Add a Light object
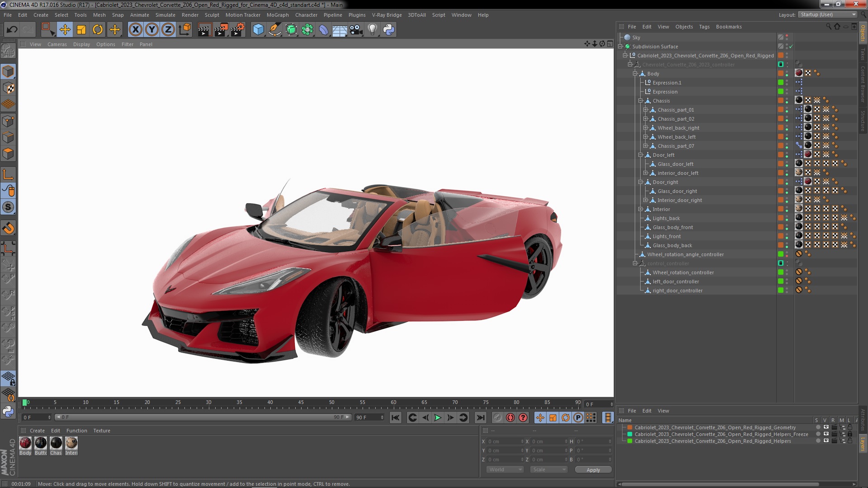The image size is (868, 488). pos(373,30)
